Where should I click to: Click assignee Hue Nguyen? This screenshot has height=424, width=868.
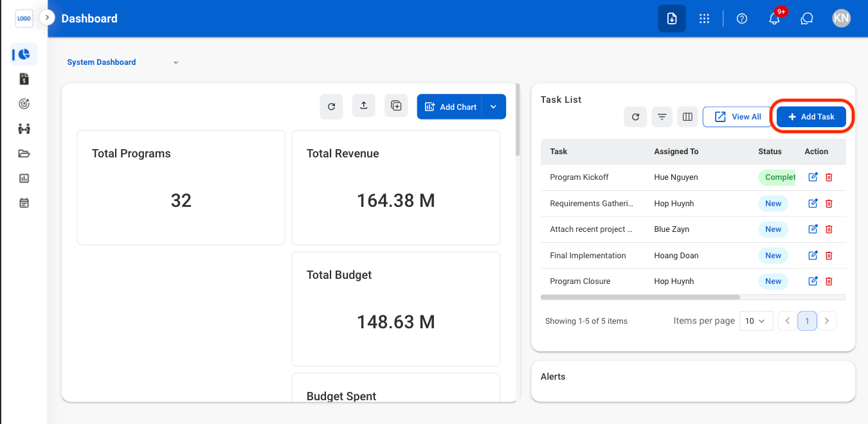click(x=676, y=177)
